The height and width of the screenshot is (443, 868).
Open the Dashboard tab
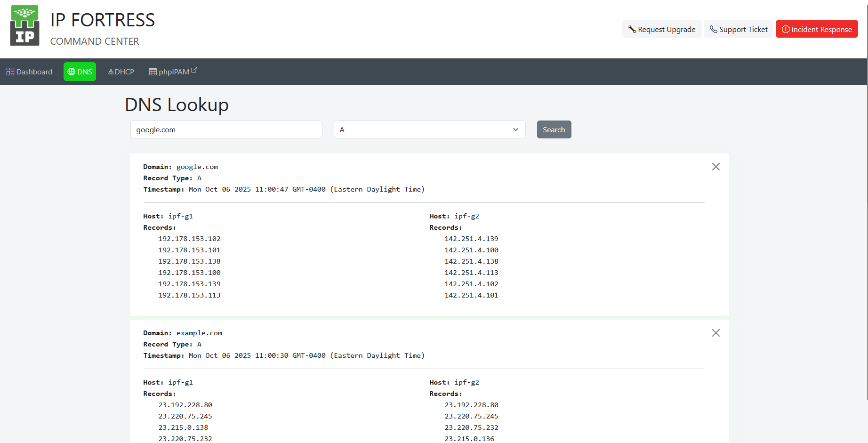30,72
